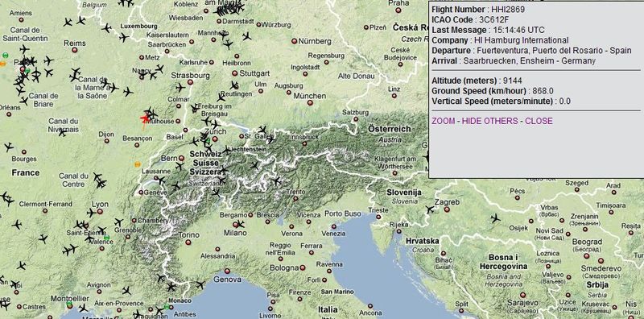The height and width of the screenshot is (319, 644).
Task: Select the red highlighted airplane near Mulhouse
Action: [x=145, y=119]
